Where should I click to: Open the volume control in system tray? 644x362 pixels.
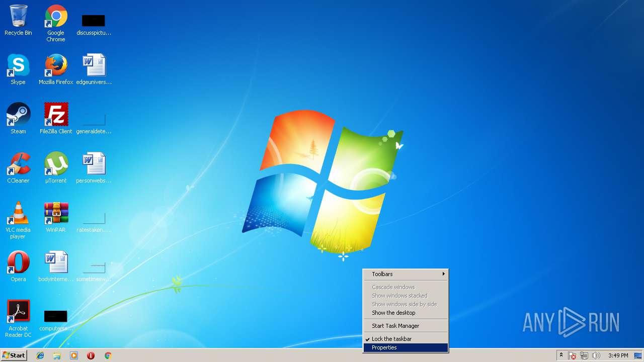coord(596,355)
